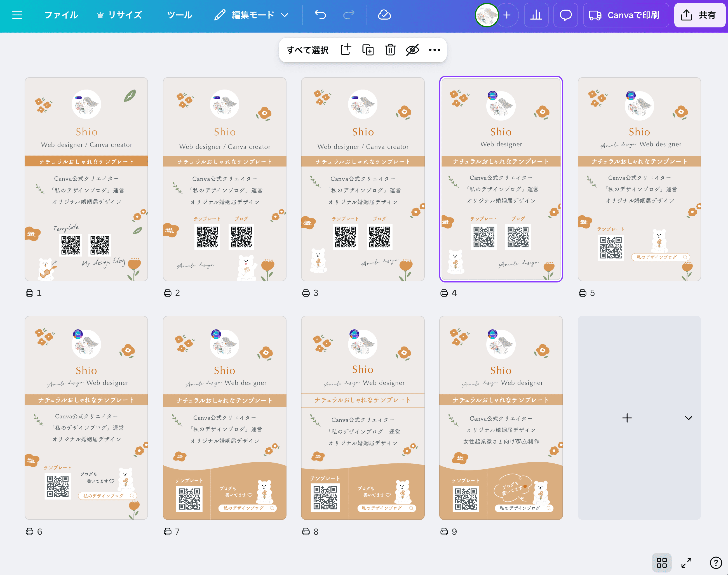Duplicate the selected page with copy icon

tap(368, 50)
